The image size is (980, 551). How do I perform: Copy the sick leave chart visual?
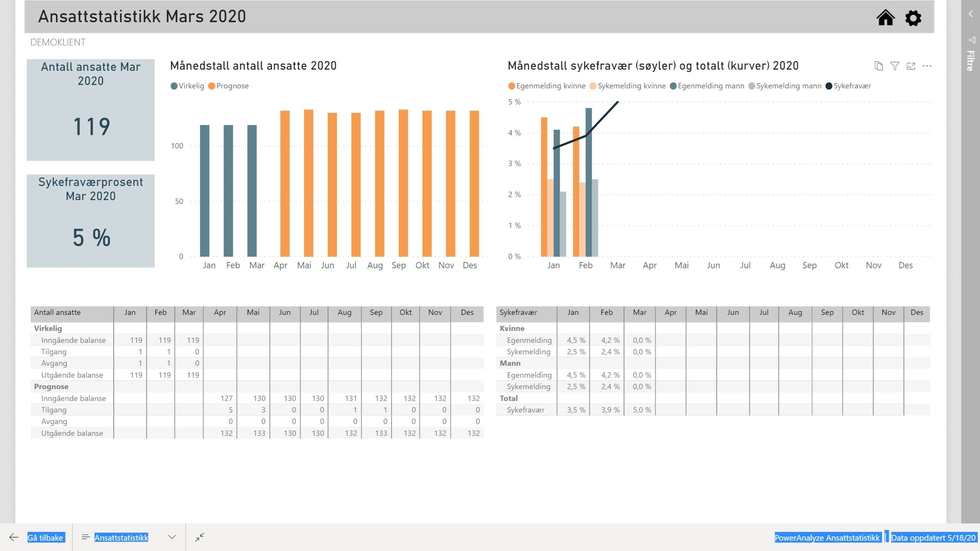coord(879,66)
